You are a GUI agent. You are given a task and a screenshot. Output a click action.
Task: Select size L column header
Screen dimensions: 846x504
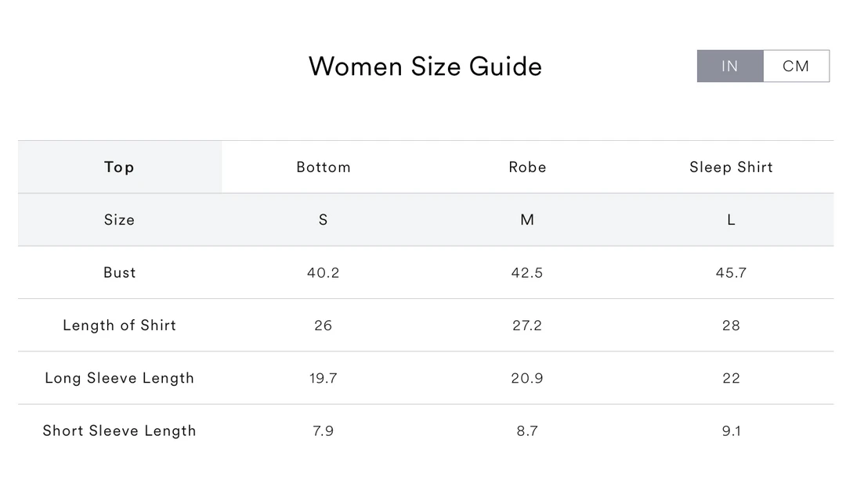[x=731, y=220]
